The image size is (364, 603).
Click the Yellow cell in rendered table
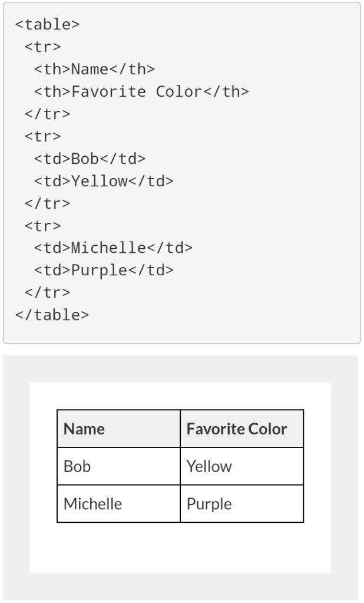pos(241,466)
